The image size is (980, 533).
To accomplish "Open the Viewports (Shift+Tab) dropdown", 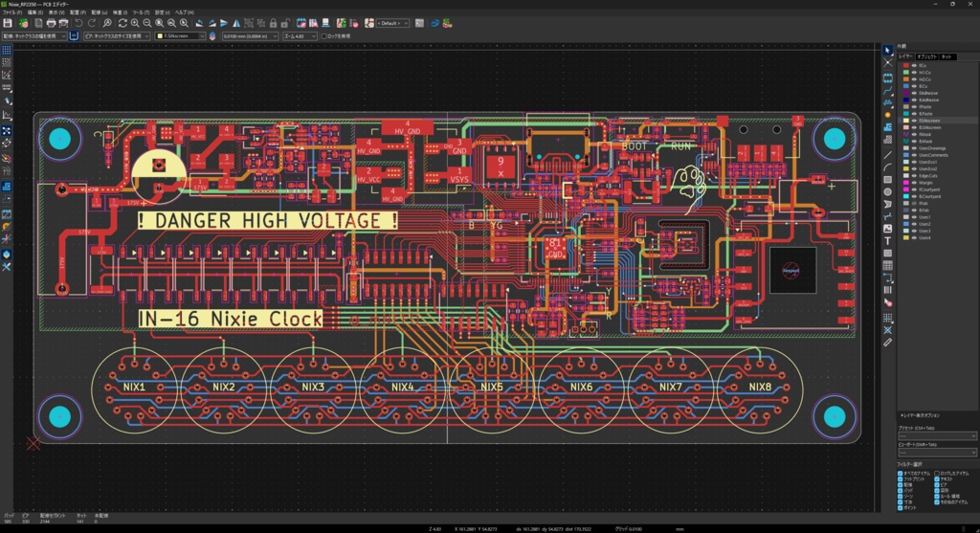I will pyautogui.click(x=936, y=452).
